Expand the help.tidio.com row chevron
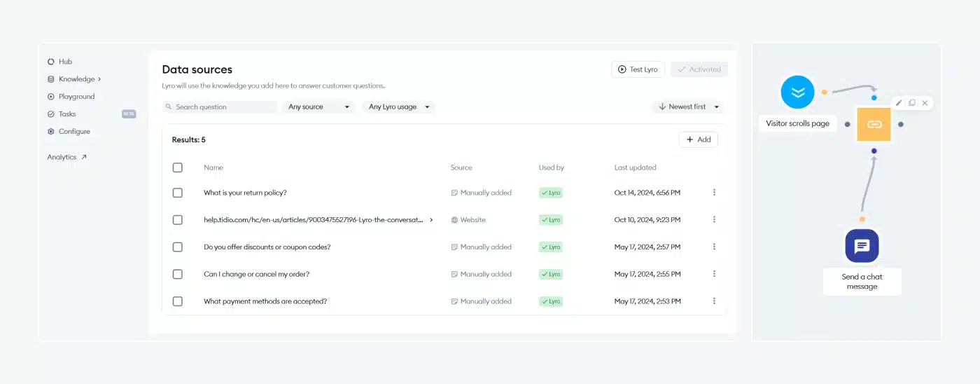This screenshot has width=980, height=384. (431, 220)
